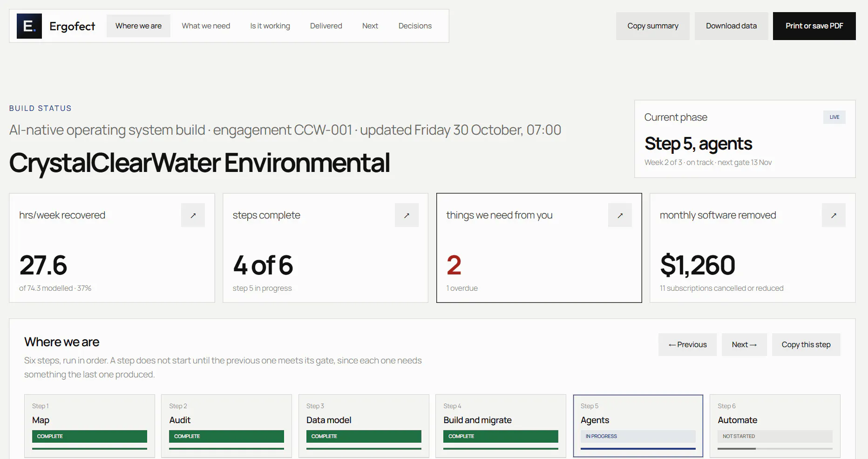The image size is (868, 459).
Task: Click the Ergofect brand name
Action: tap(72, 26)
